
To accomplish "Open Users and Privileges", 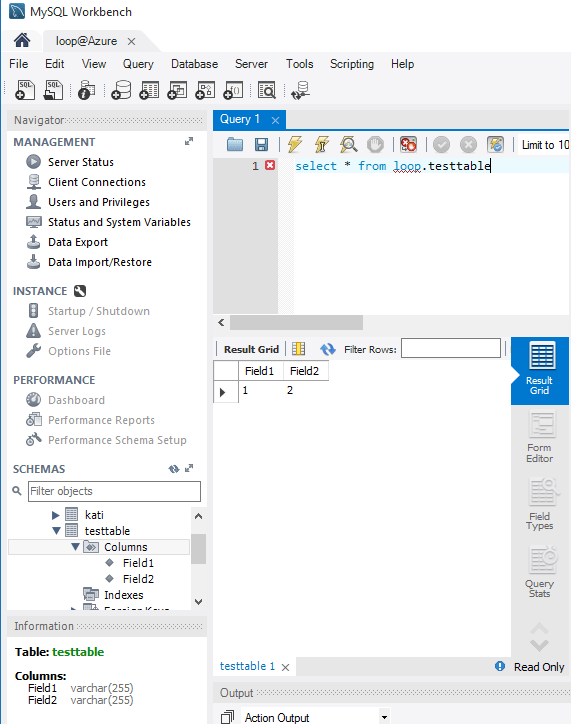I will pos(99,202).
